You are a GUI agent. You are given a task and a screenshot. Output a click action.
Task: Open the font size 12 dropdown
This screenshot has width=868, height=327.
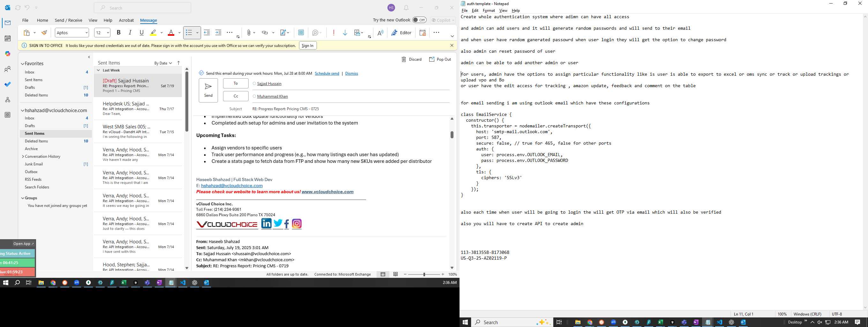108,33
